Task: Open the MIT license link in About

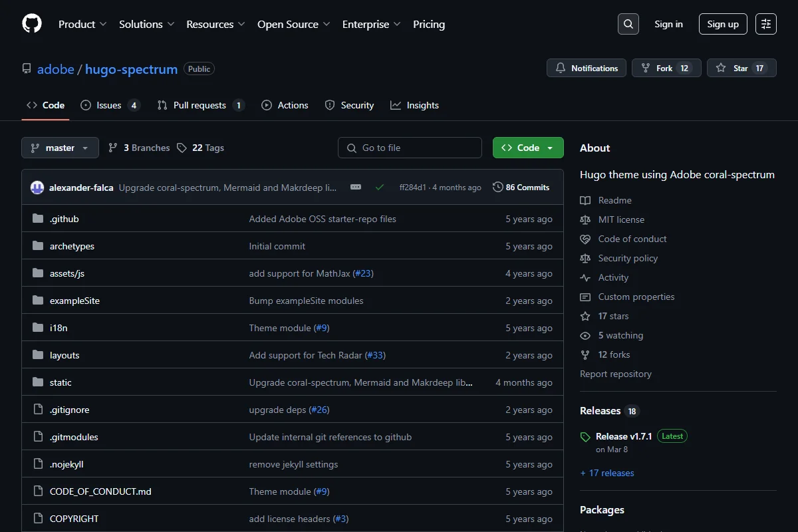Action: click(621, 219)
